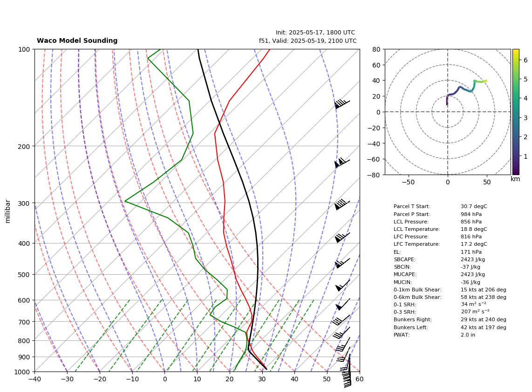Click the 2423 J/kg value beside SBCAPE
532x392 pixels.
point(473,259)
